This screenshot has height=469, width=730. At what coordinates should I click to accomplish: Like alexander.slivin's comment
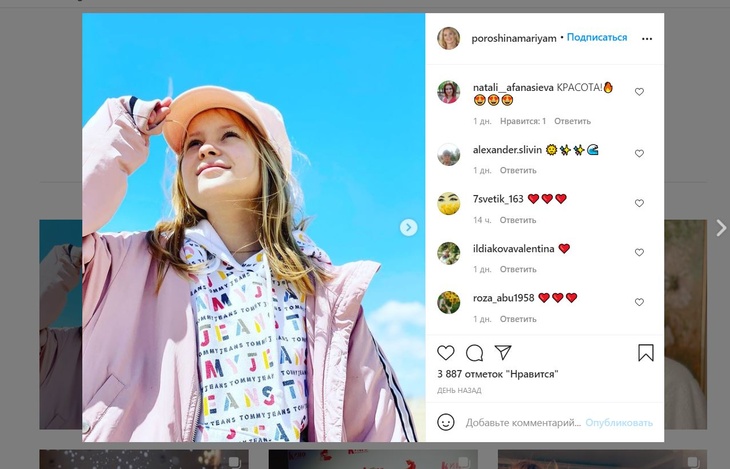639,153
